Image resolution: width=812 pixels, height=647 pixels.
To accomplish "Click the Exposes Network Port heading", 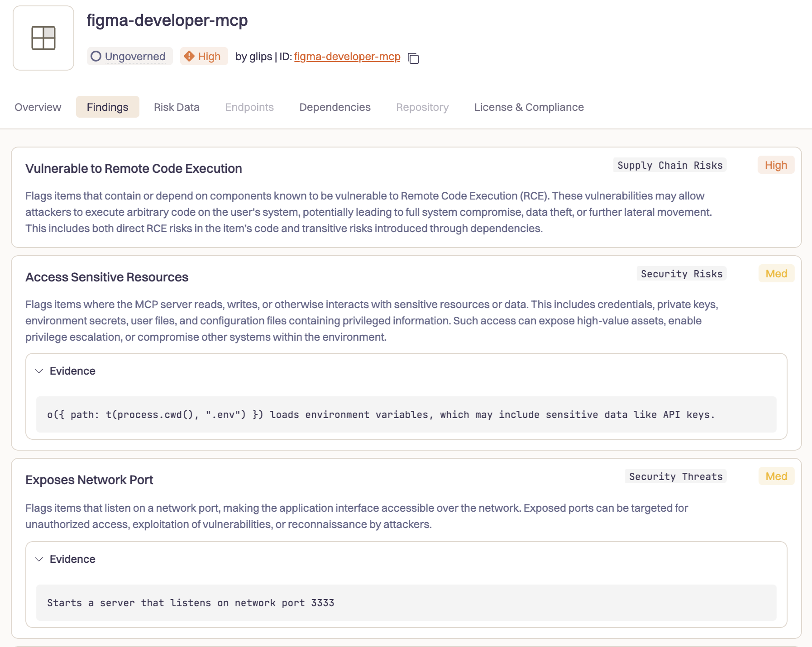I will (89, 480).
